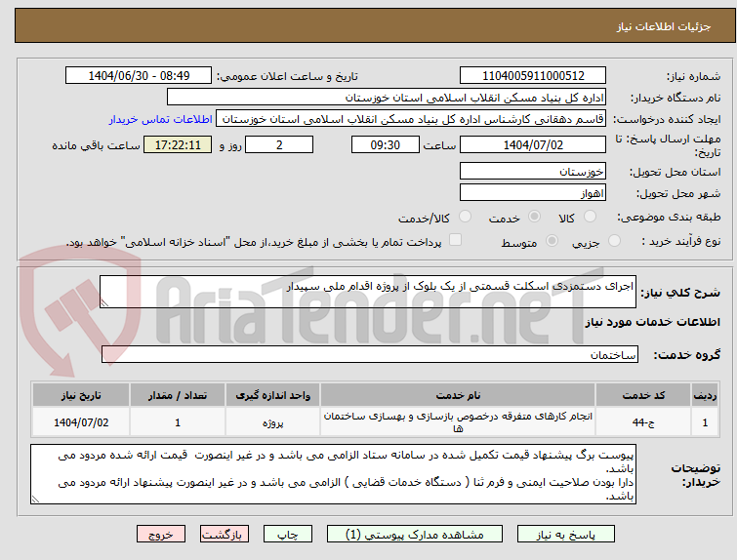Click the resize handle of buyer notes box
The image size is (737, 560).
[35, 500]
